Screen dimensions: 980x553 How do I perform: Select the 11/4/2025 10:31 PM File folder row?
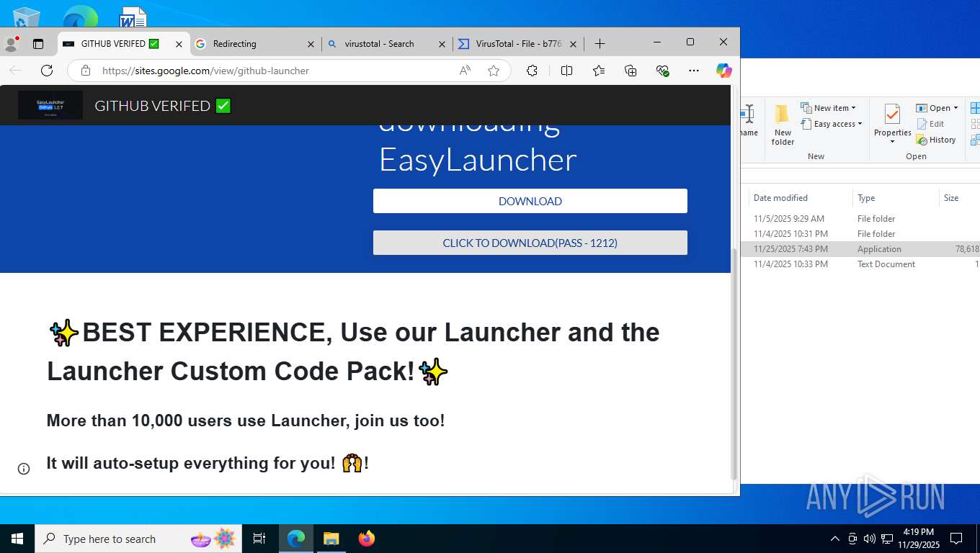(860, 234)
